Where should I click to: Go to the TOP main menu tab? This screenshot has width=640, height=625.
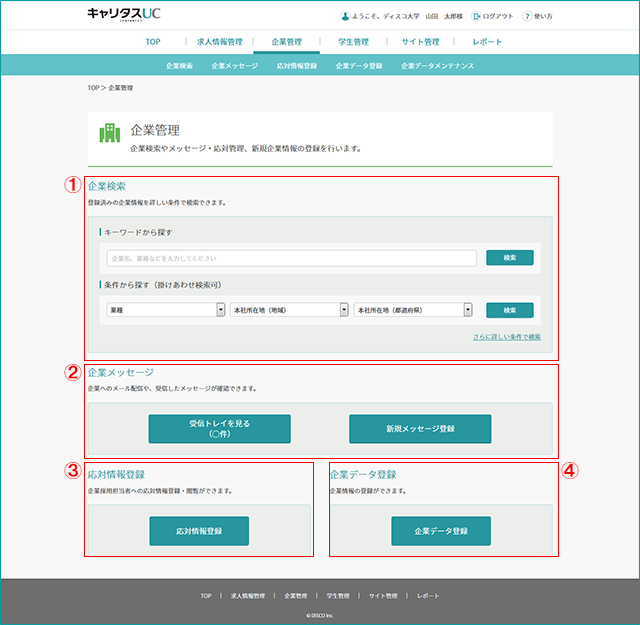tap(153, 42)
